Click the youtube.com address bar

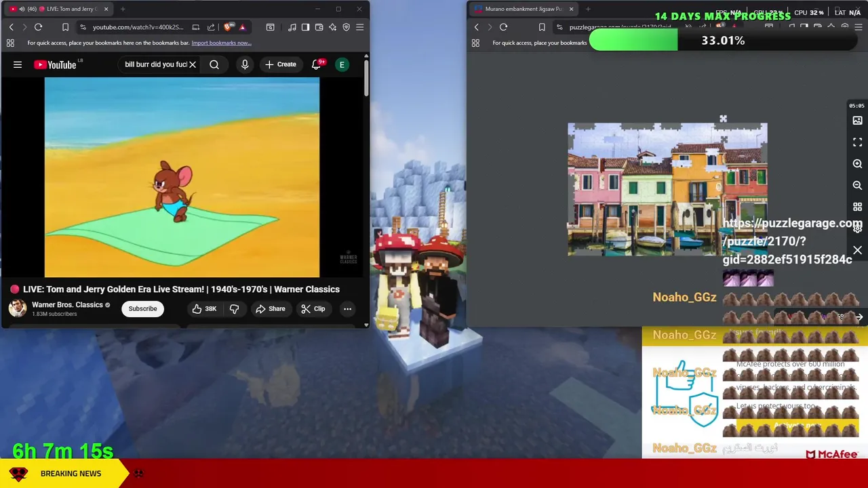click(138, 27)
